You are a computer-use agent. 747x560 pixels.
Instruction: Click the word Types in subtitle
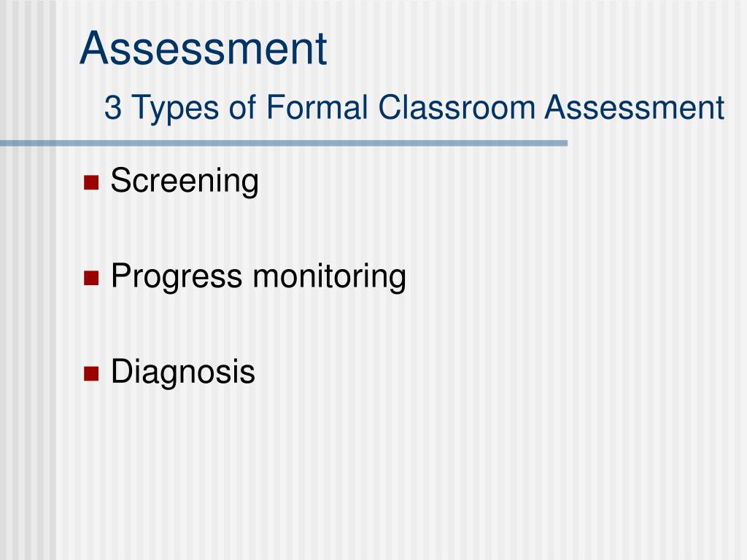pyautogui.click(x=175, y=109)
